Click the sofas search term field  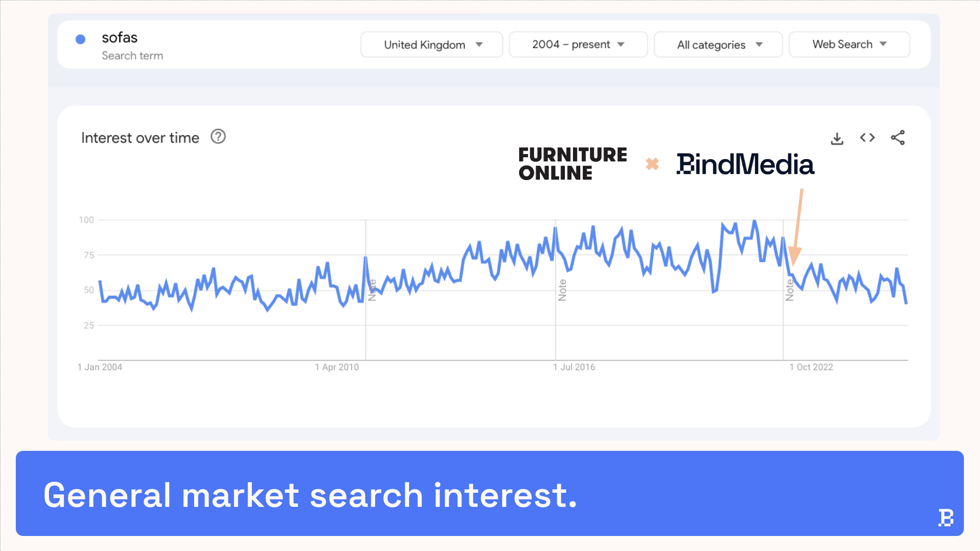[x=120, y=38]
